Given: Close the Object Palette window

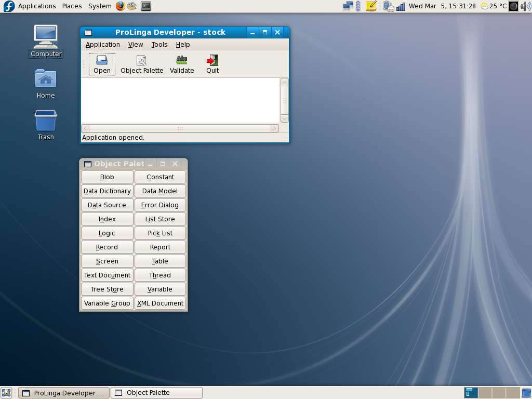Looking at the screenshot, I should click(175, 164).
